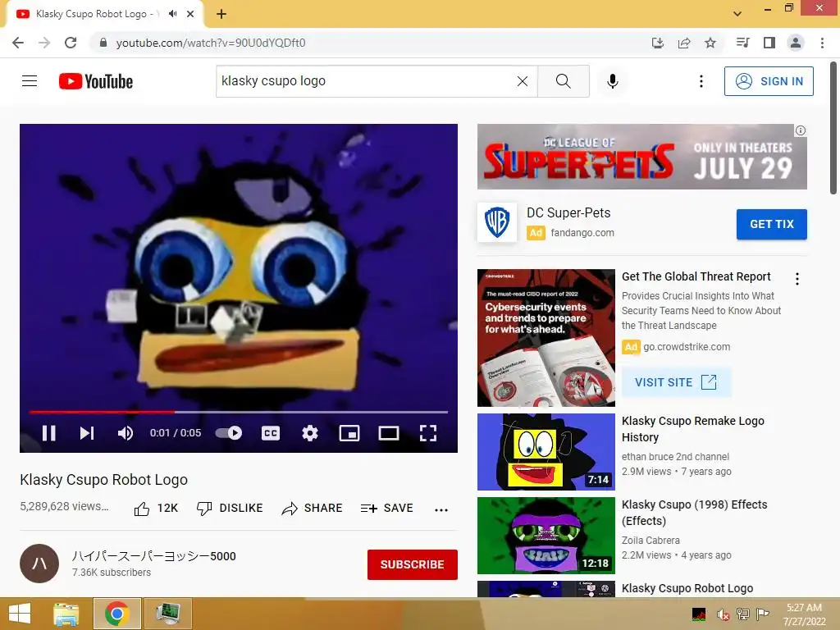The image size is (840, 630).
Task: Open the Windows Start button
Action: pyautogui.click(x=20, y=614)
